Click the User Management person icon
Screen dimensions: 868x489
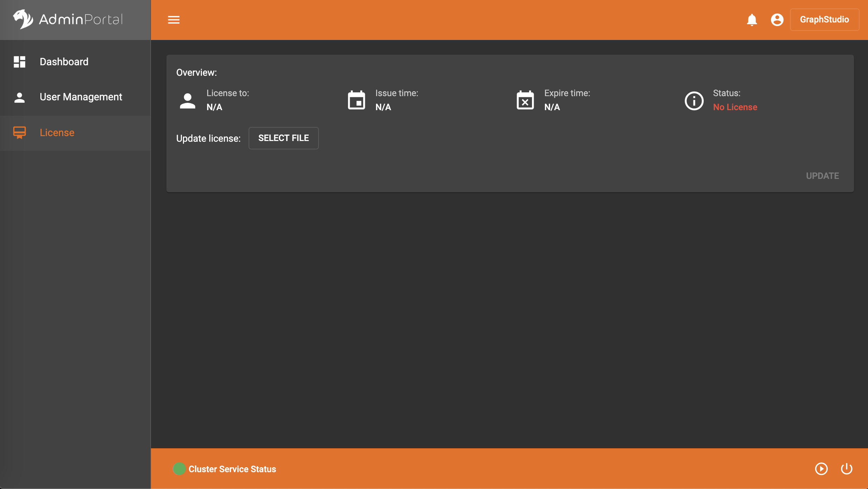(19, 97)
